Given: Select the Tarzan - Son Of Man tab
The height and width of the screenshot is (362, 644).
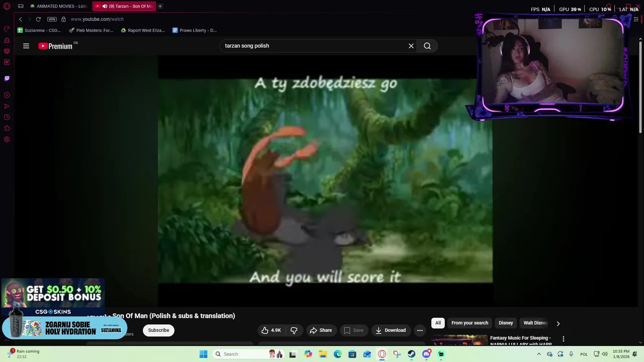Looking at the screenshot, I should pos(124,7).
